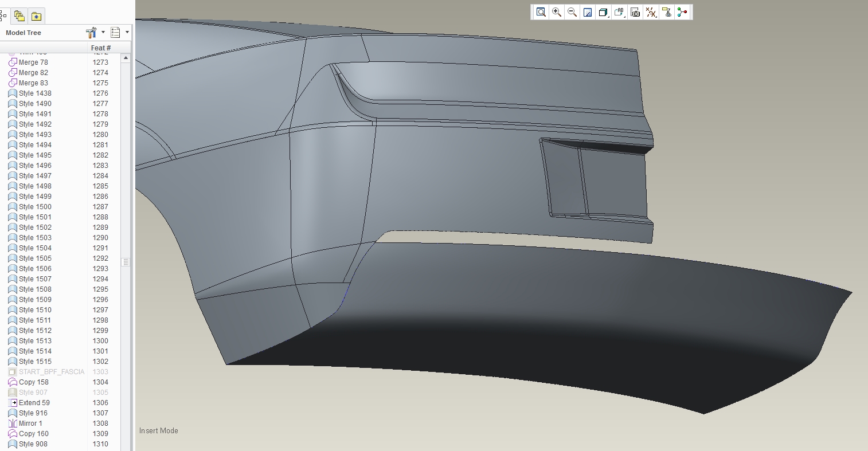Image resolution: width=868 pixels, height=451 pixels.
Task: Click the Style 1504 feature icon
Action: pyautogui.click(x=13, y=248)
